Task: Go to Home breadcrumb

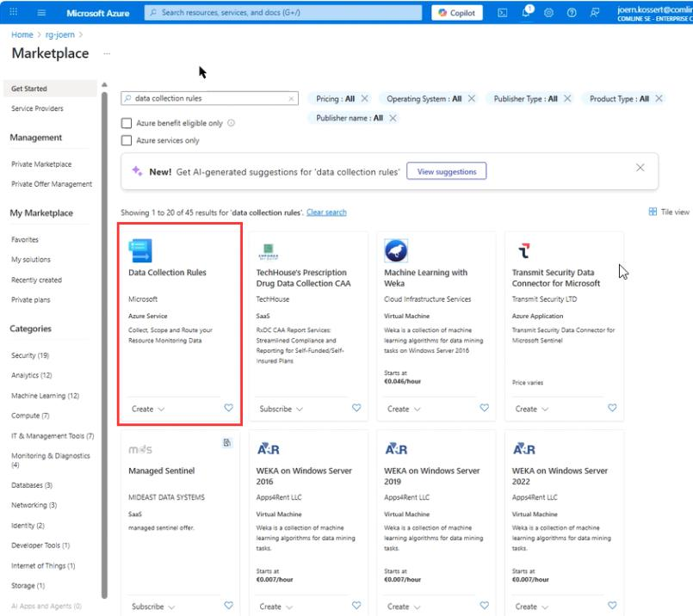Action: (22, 34)
